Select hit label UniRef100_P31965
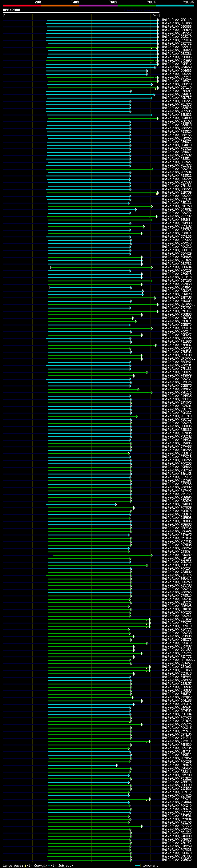 coord(177,341)
